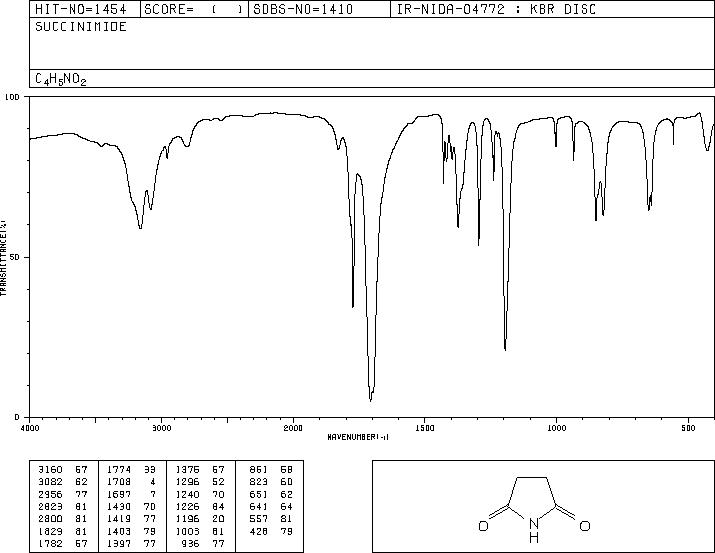The height and width of the screenshot is (553, 715).
Task: Click the 2000 x-axis tick label
Action: pos(293,428)
